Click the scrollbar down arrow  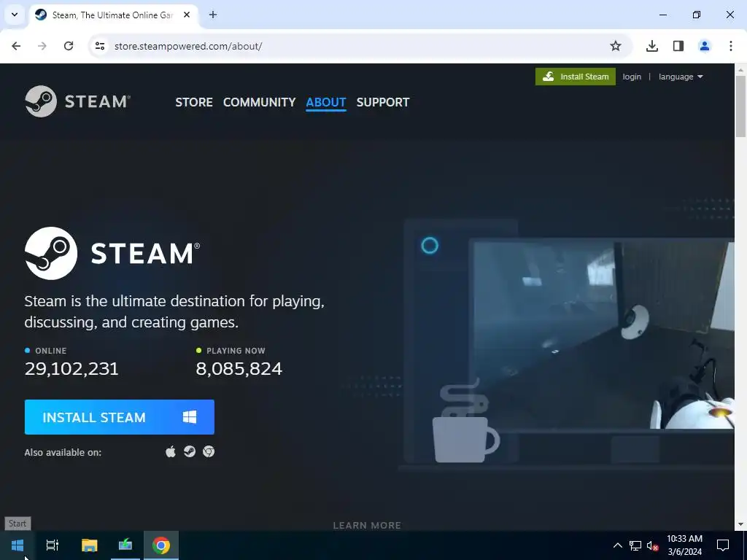741,525
